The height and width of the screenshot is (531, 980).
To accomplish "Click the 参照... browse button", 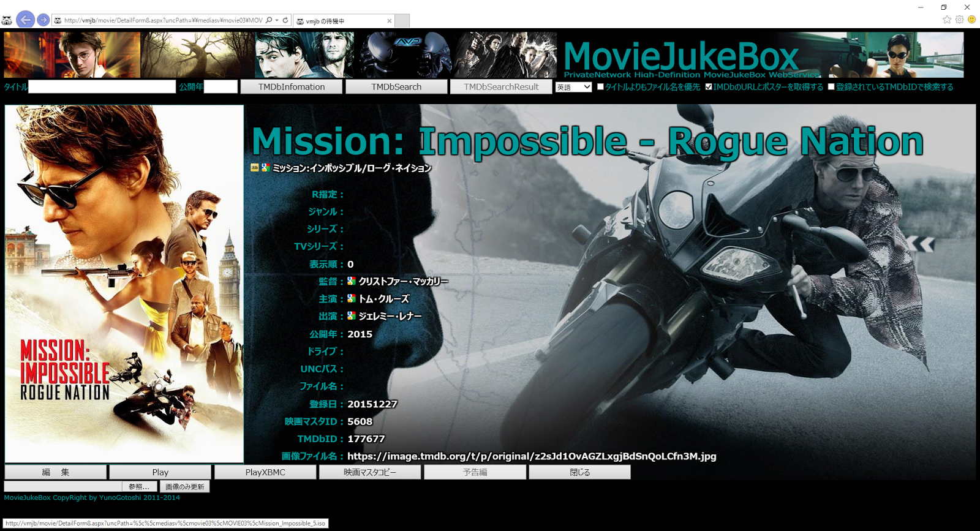I will click(139, 486).
